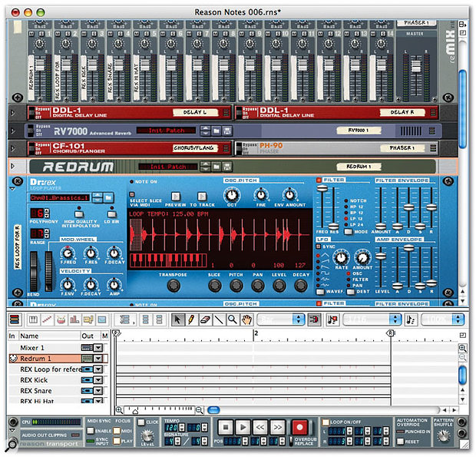Expand the DDL-1 Delay L device
Viewport: 476px width, 457px height.
coord(13,113)
